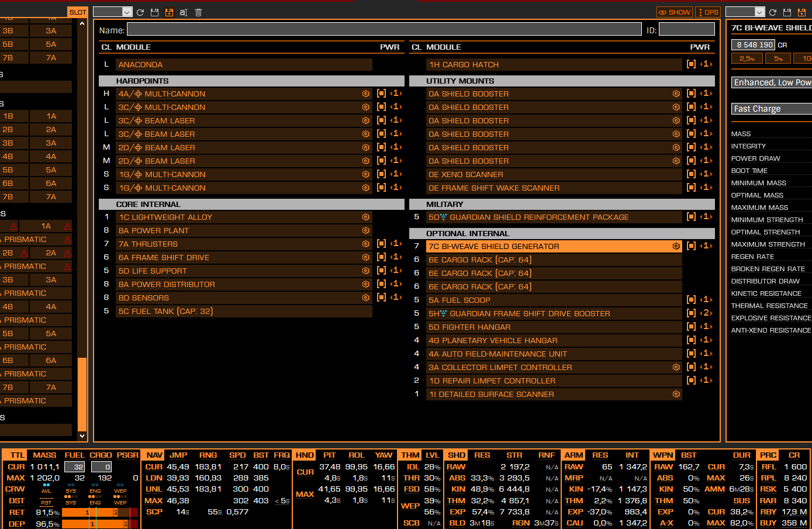The height and width of the screenshot is (529, 812).
Task: Click the RST pips reset button
Action: coord(46,503)
